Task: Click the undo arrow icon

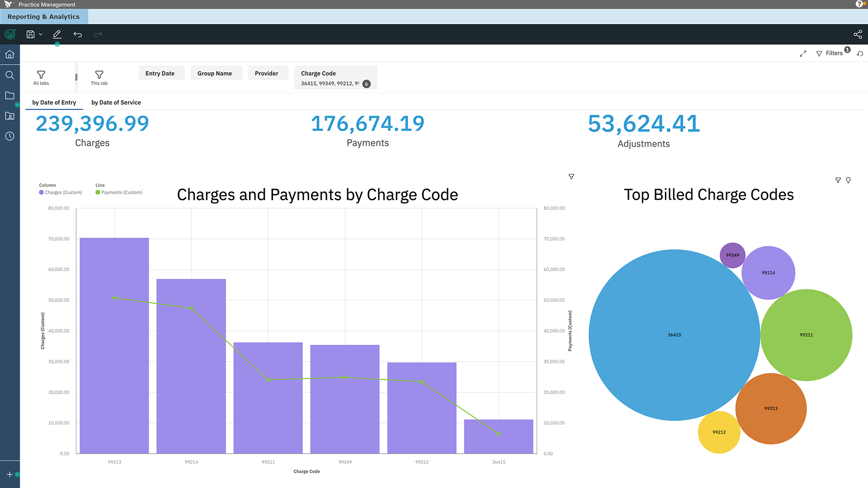Action: coord(78,34)
